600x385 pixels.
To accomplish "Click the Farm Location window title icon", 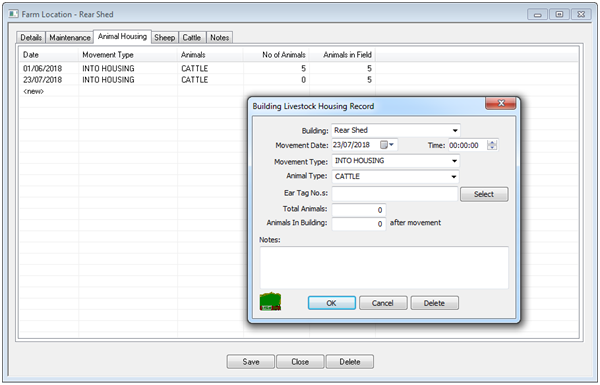I will [x=14, y=14].
